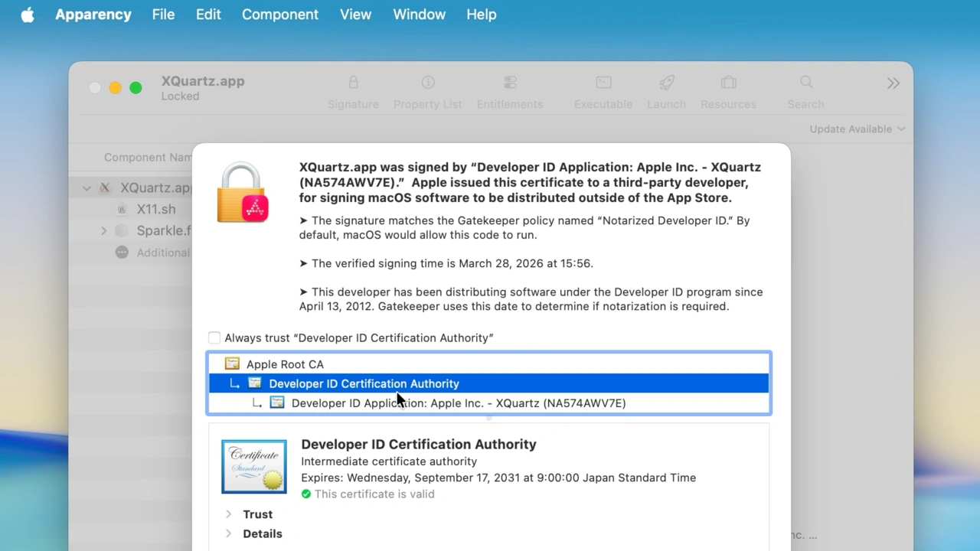This screenshot has height=551, width=980.
Task: Select the Property List toolbar icon
Action: [x=427, y=90]
